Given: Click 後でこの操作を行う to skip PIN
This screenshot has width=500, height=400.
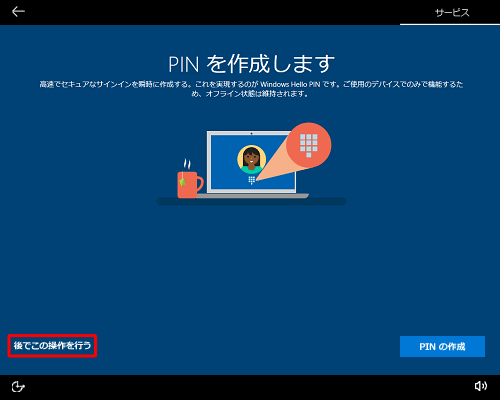Looking at the screenshot, I should [x=52, y=346].
